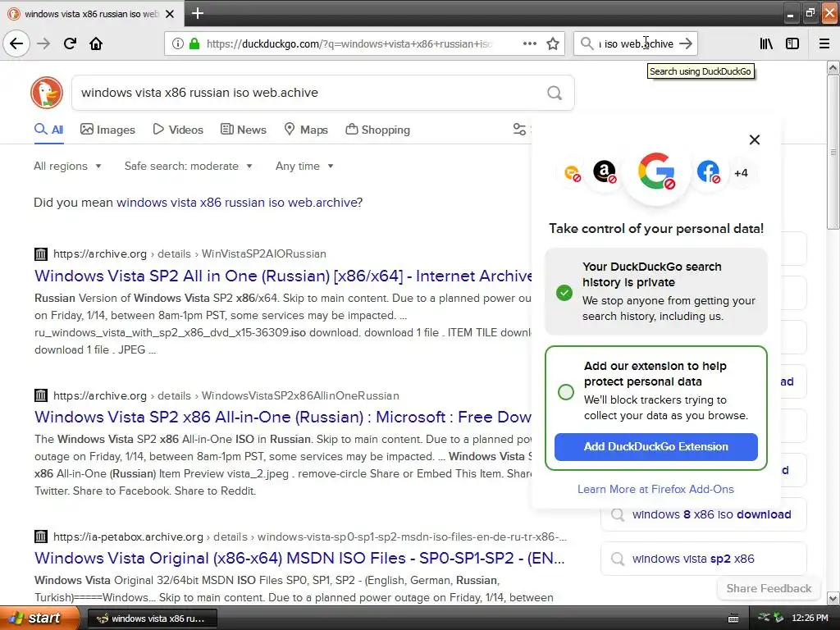
Task: Open a new tab with plus
Action: (x=198, y=13)
